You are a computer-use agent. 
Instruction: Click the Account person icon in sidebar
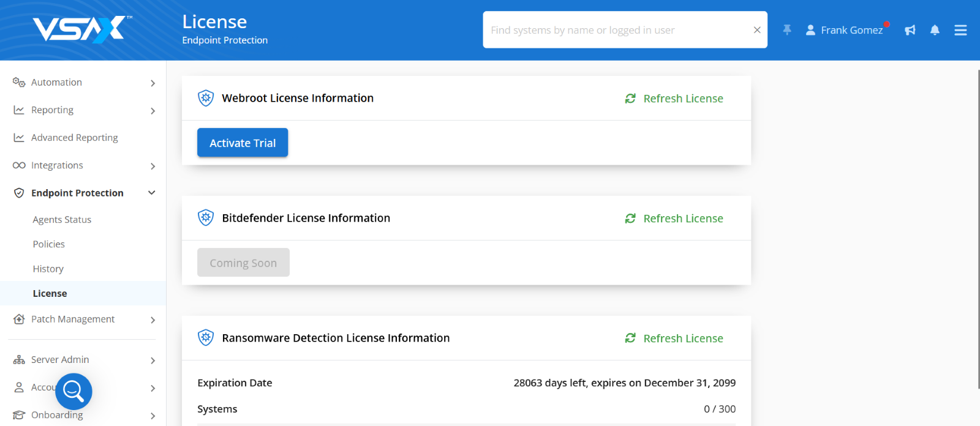pyautogui.click(x=19, y=387)
